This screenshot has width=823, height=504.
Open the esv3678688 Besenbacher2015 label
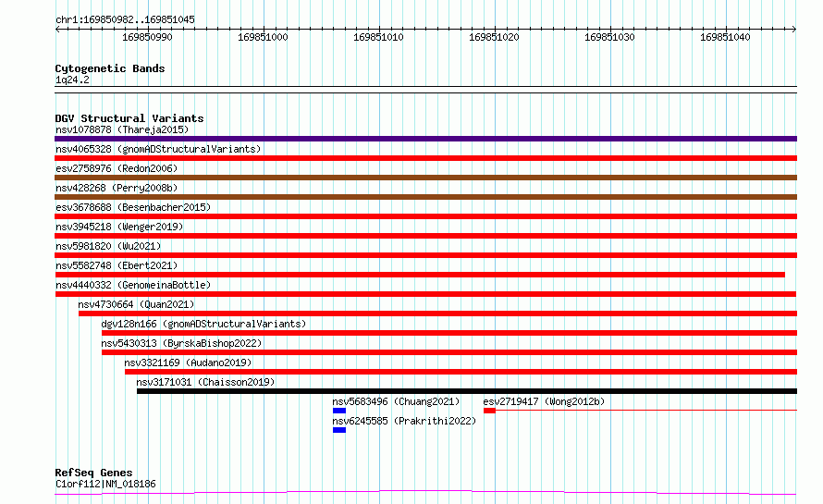(x=133, y=207)
